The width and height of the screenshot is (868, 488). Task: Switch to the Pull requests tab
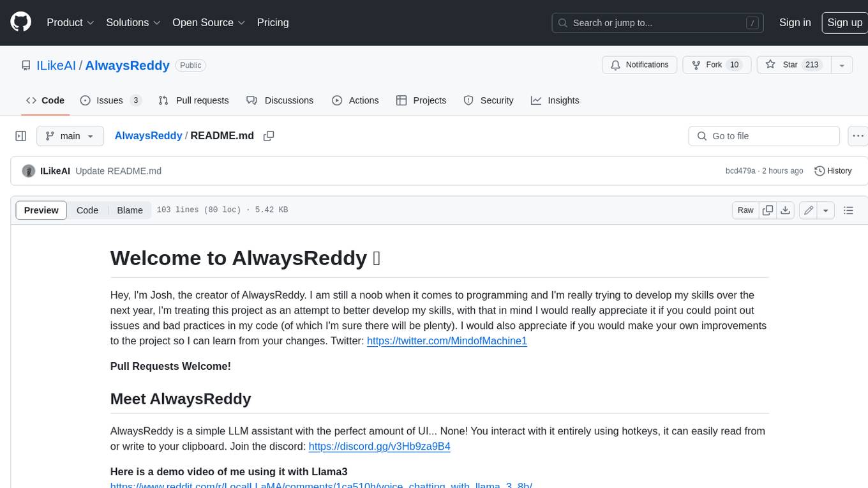[x=193, y=100]
